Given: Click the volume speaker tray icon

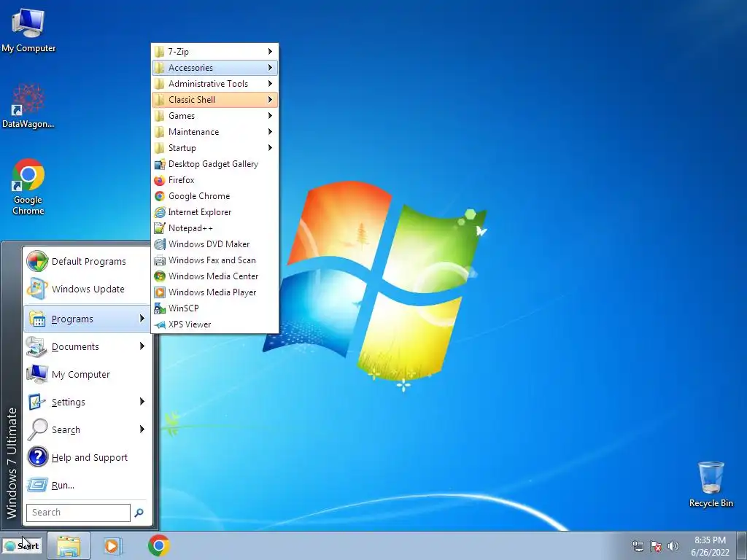Looking at the screenshot, I should (673, 546).
